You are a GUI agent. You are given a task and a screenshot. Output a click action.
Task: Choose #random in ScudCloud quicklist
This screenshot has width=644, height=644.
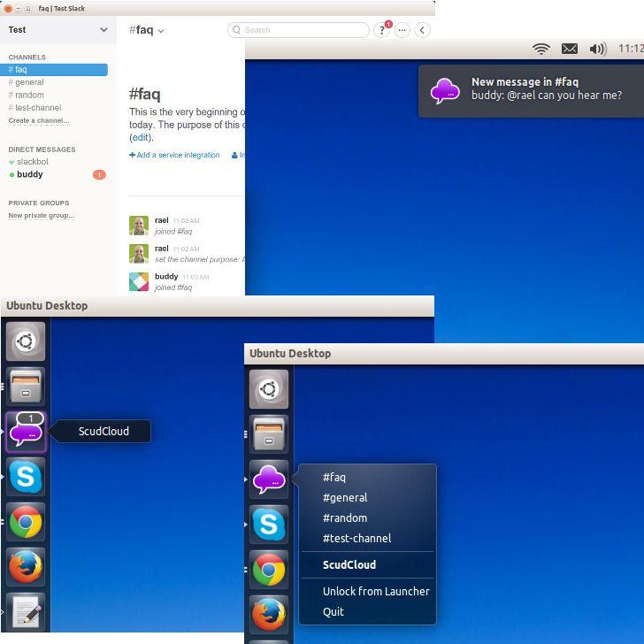pos(345,517)
